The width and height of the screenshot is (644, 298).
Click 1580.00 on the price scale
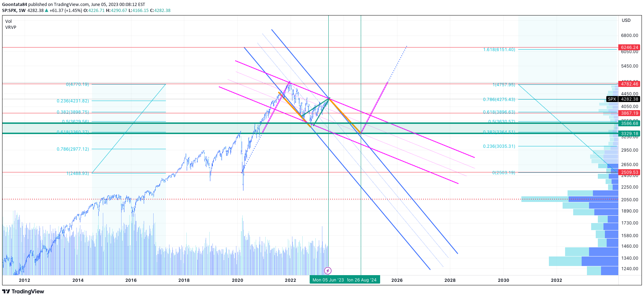click(x=630, y=236)
